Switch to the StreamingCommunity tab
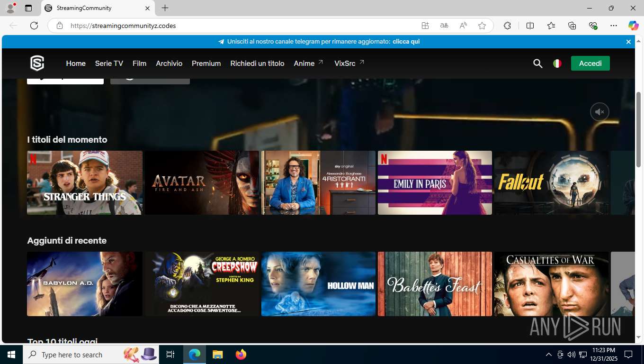 click(98, 8)
